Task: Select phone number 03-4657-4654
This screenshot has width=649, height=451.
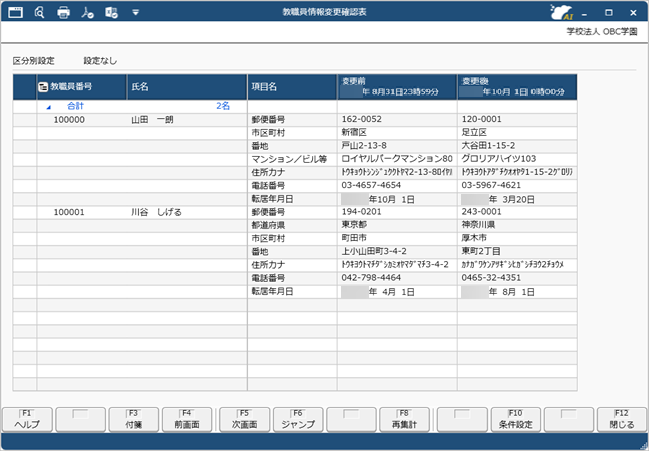Action: click(x=397, y=185)
